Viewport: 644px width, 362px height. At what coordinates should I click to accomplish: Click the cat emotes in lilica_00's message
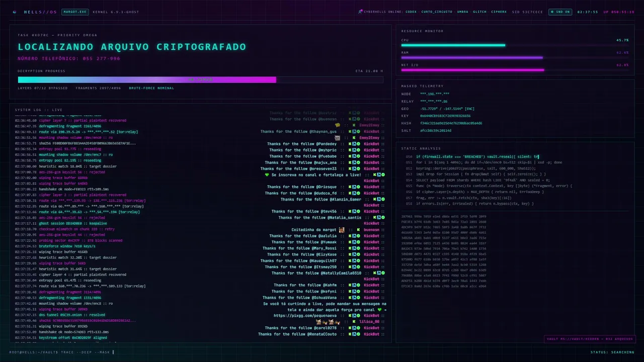328,322
